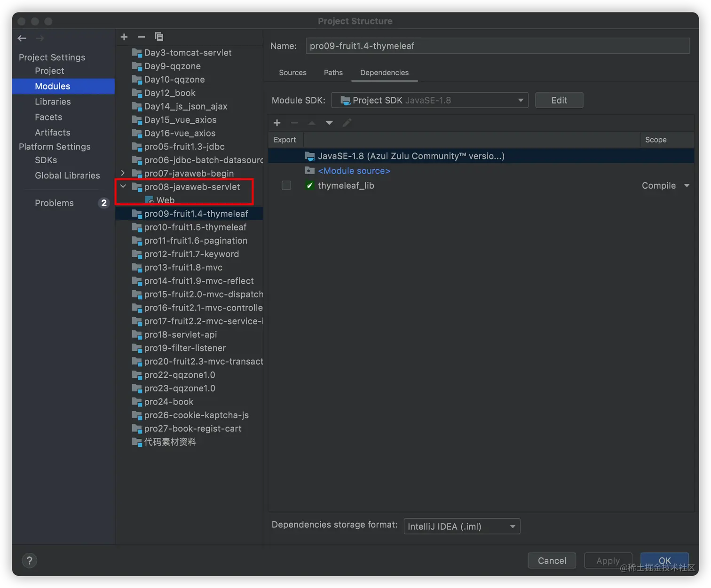Click the Day3-tomcat-servlet folder icon
Screen dimensions: 711x588
tap(137, 53)
